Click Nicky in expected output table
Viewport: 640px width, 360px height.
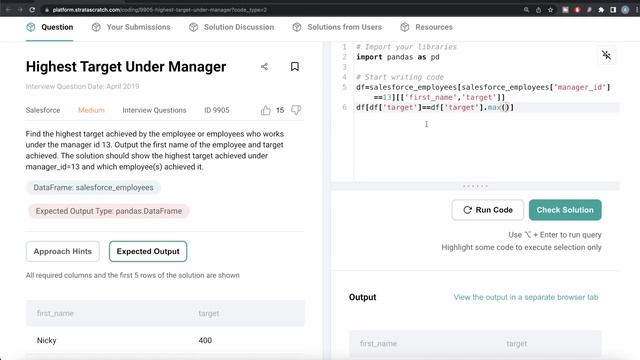coord(47,340)
